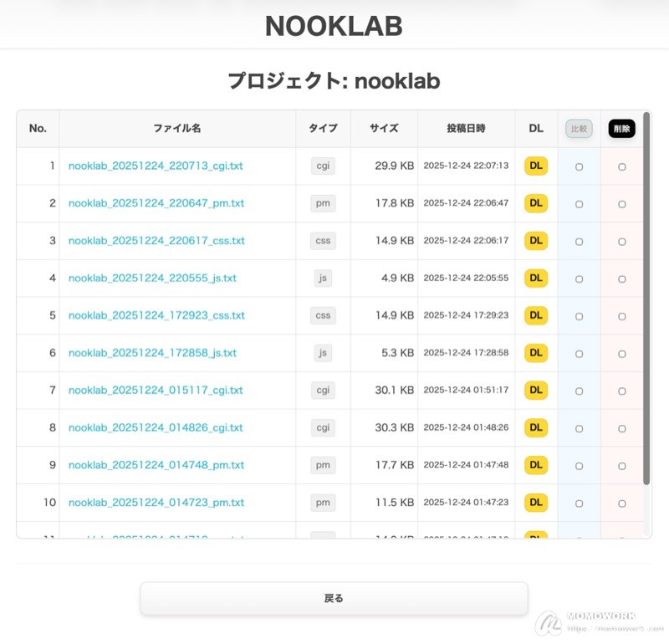This screenshot has width=669, height=644.
Task: Download file nooklab_20251224_220713_cgi.txt via DL badge
Action: pos(536,166)
